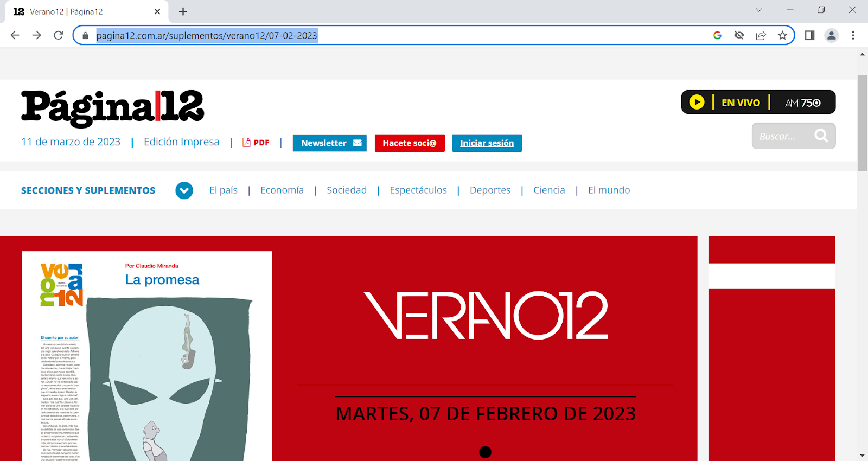Subscribe via the Newsletter button
Screen dimensions: 868x461
click(330, 143)
